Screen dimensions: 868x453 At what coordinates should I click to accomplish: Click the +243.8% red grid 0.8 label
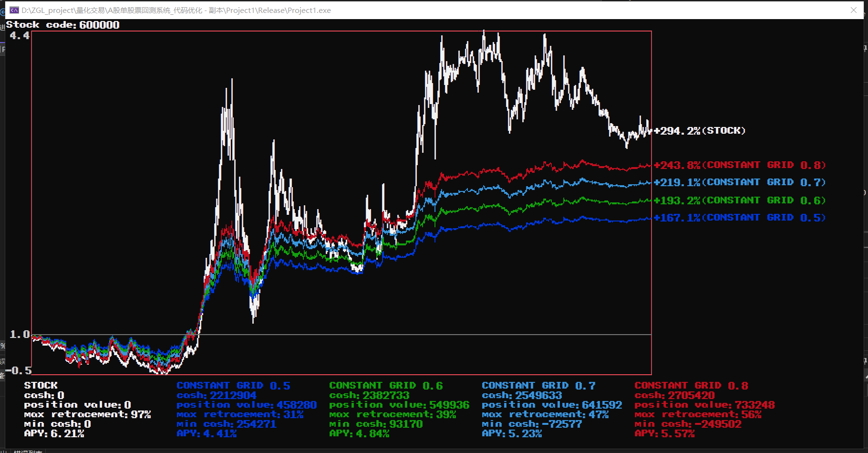(x=739, y=165)
